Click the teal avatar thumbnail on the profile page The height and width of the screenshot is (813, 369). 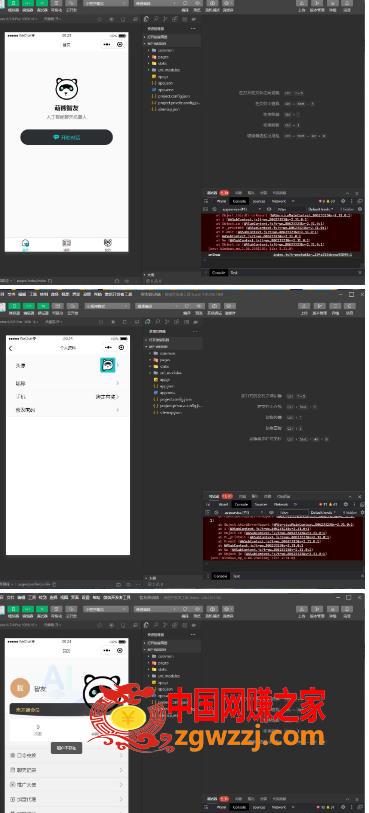[107, 365]
